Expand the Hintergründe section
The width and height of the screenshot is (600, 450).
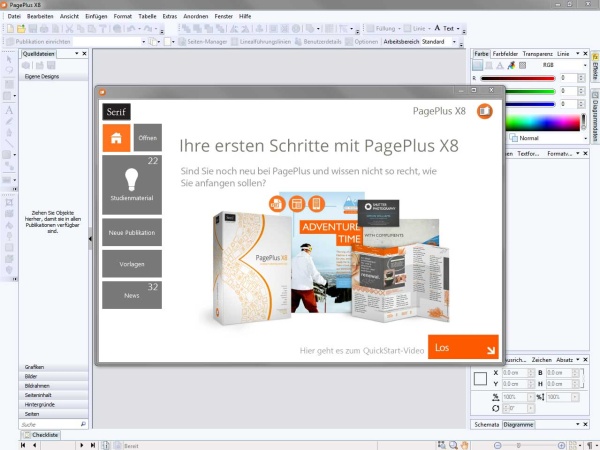(53, 404)
